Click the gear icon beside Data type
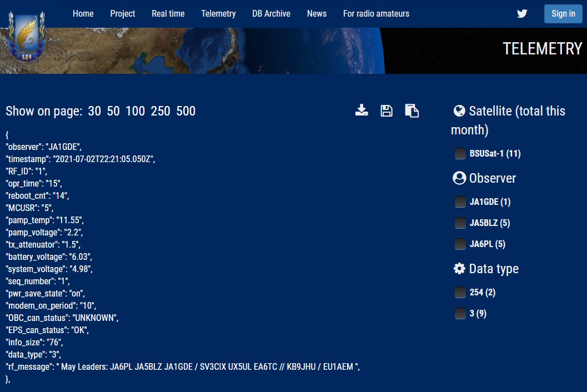The width and height of the screenshot is (587, 392). point(459,268)
